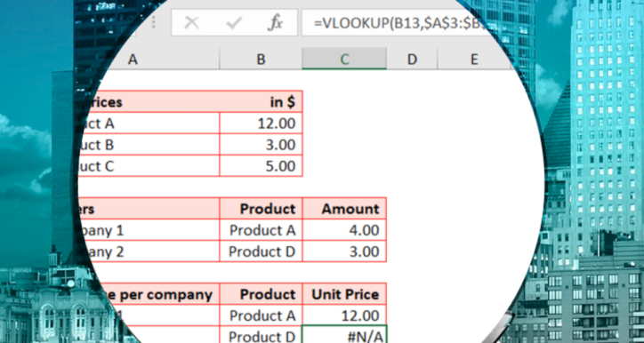
Task: Click the formula bar drag handle dots
Action: click(154, 22)
